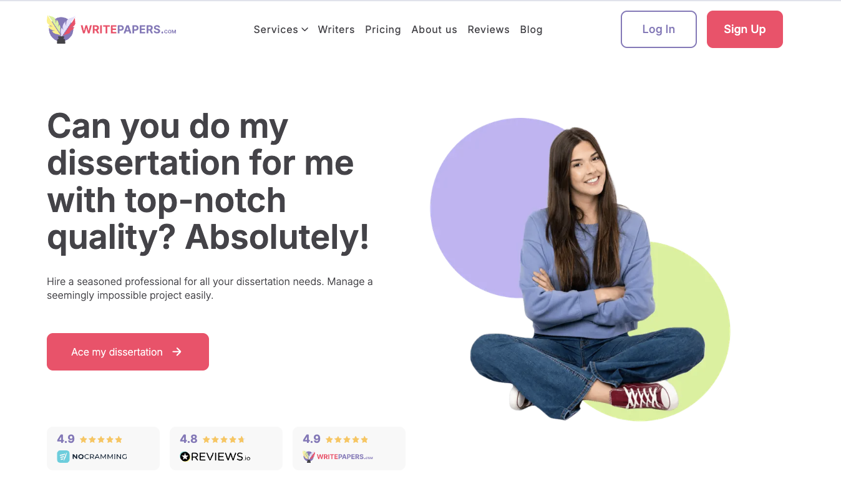
Task: Click the WritePapers logo in the rating card
Action: click(x=338, y=457)
